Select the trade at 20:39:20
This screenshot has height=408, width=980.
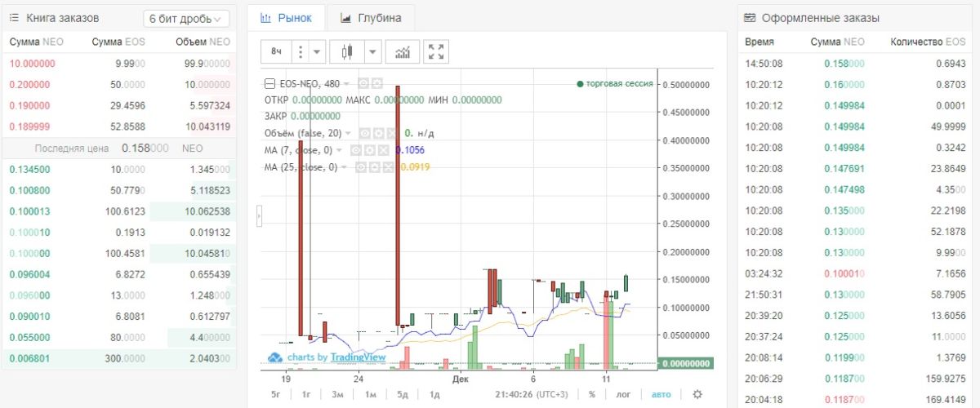(x=857, y=316)
